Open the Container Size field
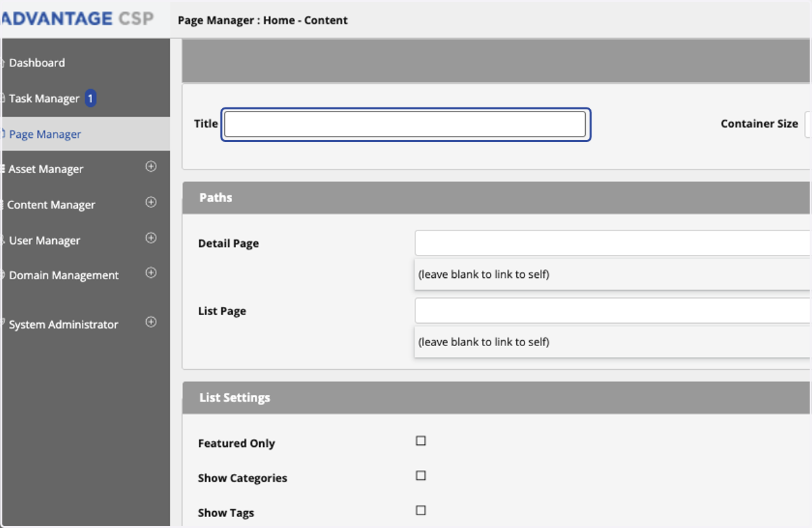 point(808,124)
